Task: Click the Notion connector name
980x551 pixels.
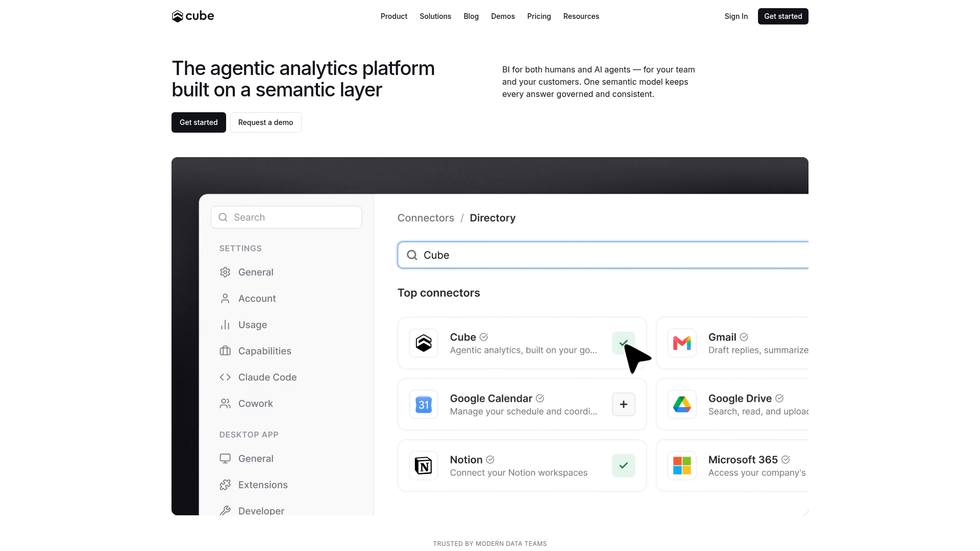Action: click(x=466, y=460)
